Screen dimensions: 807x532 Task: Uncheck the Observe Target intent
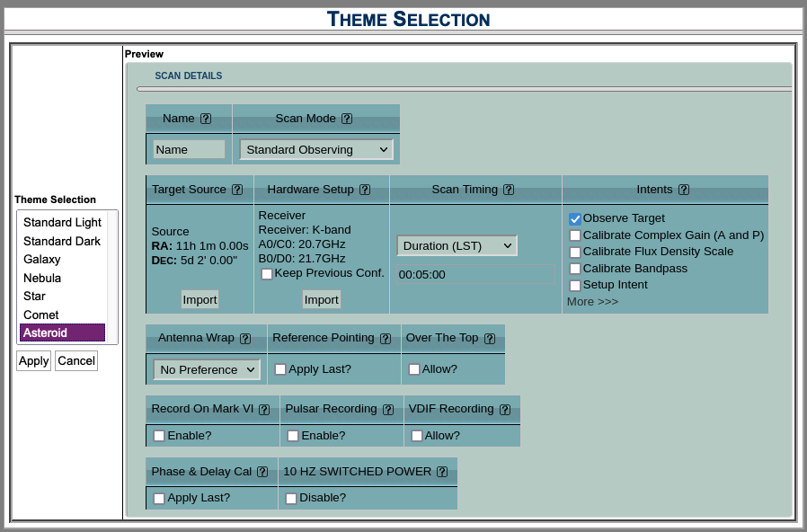tap(574, 217)
